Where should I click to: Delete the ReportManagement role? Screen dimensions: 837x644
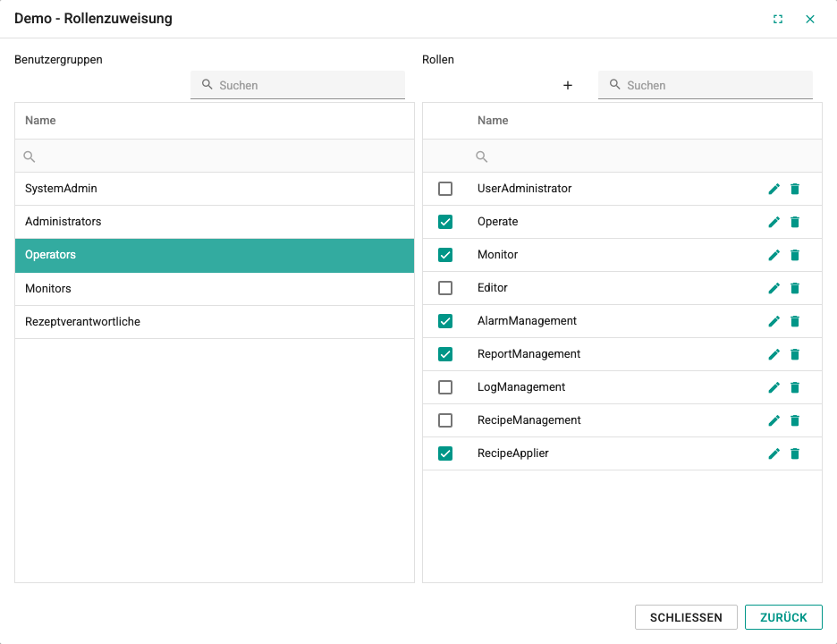click(795, 354)
